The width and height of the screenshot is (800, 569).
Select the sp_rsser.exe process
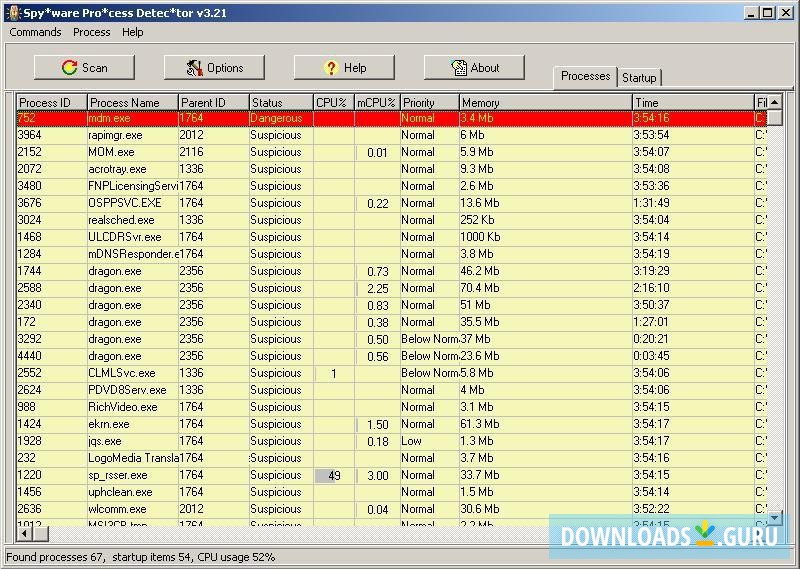pyautogui.click(x=392, y=475)
